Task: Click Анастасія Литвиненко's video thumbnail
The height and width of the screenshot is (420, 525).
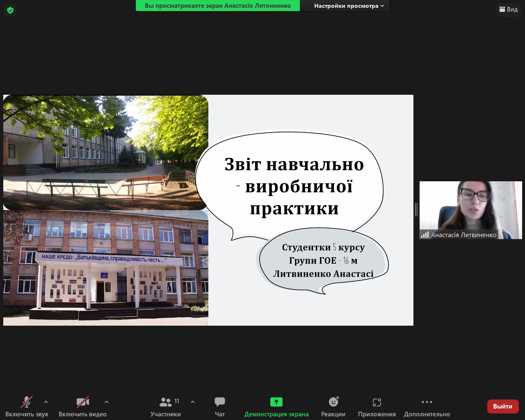Action: point(471,210)
